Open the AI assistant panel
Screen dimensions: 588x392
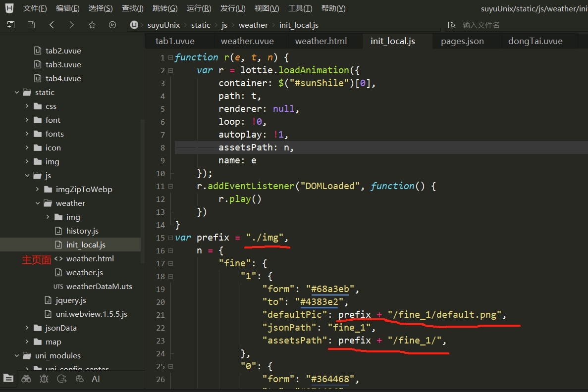coord(96,379)
